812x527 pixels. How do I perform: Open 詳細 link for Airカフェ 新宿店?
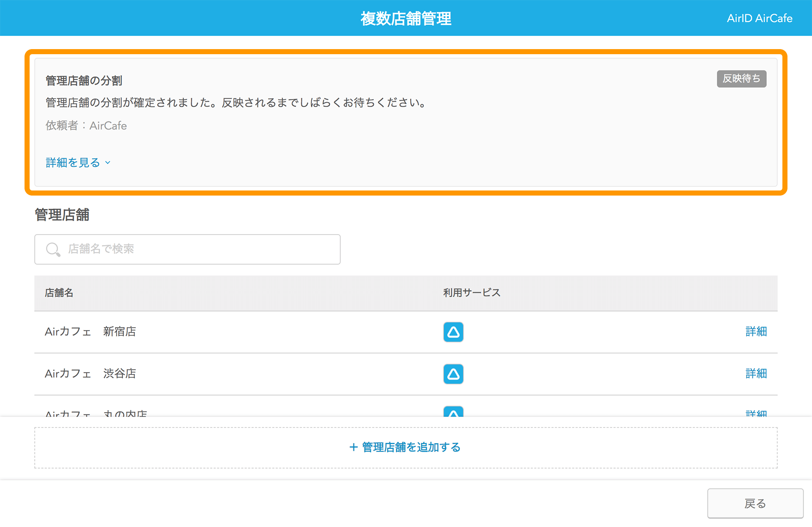pos(756,331)
